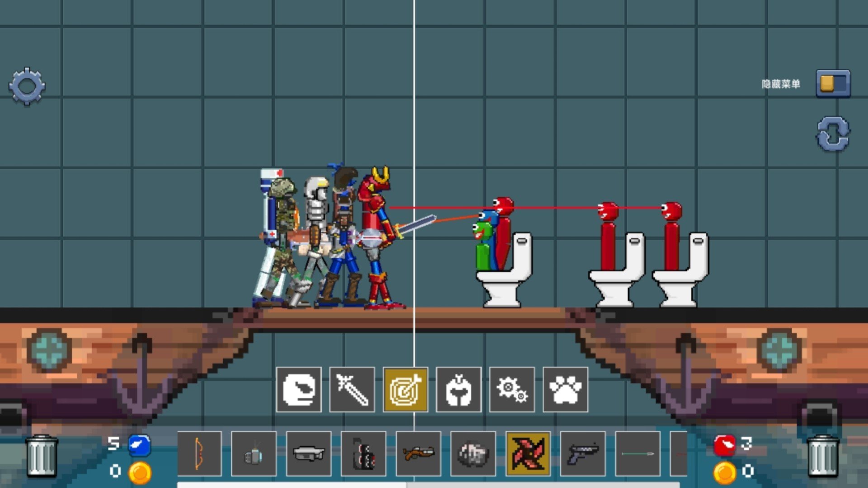Select the thin arrow dart item
868x488 pixels.
pos(637,453)
